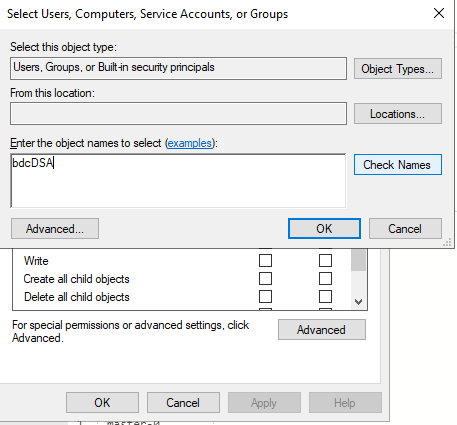
Task: Click Check Names to verify bdcDSA
Action: coord(398,164)
